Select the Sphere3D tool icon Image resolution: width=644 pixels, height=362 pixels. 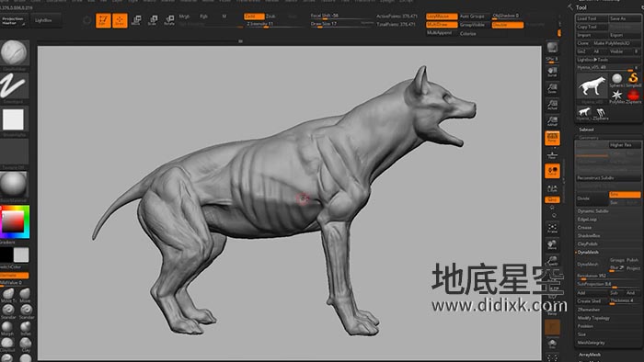tap(617, 79)
